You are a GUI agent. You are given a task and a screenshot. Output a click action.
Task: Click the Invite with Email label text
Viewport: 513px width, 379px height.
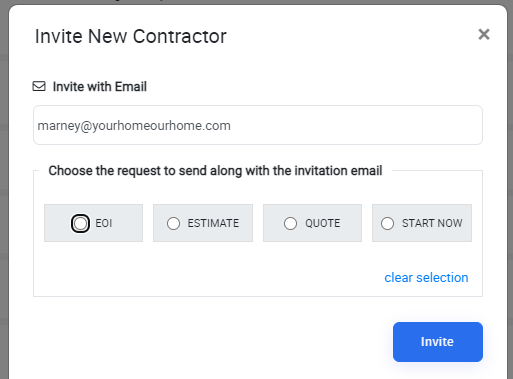[100, 87]
